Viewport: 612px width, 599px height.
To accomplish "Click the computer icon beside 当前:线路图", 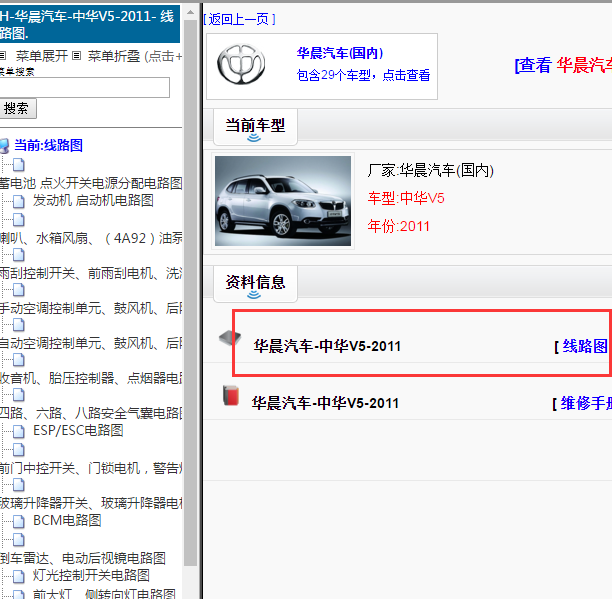I will pos(4,146).
